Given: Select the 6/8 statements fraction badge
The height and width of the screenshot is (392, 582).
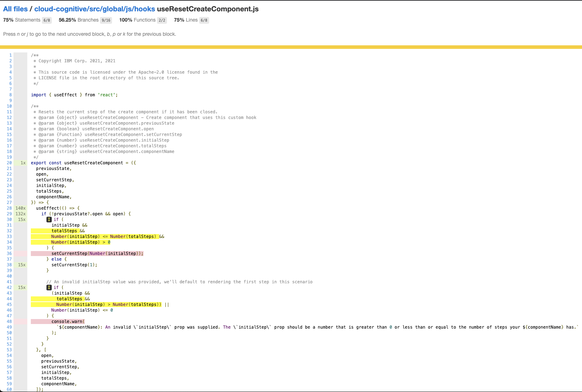Looking at the screenshot, I should click(47, 20).
